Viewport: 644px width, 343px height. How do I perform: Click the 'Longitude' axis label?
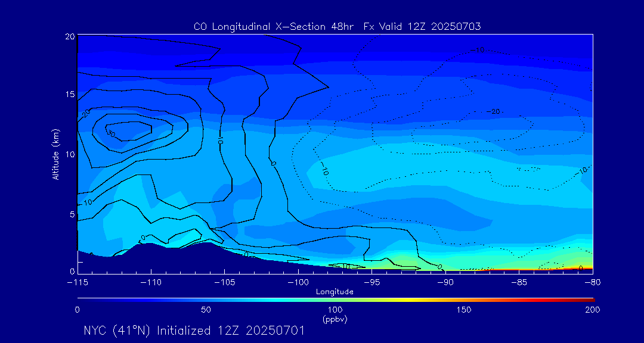point(335,292)
